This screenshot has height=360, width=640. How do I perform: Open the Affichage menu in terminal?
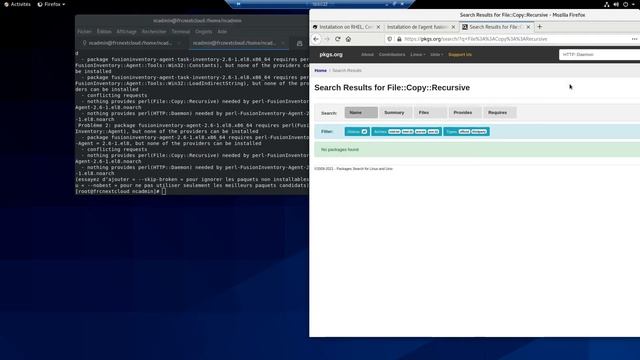126,31
